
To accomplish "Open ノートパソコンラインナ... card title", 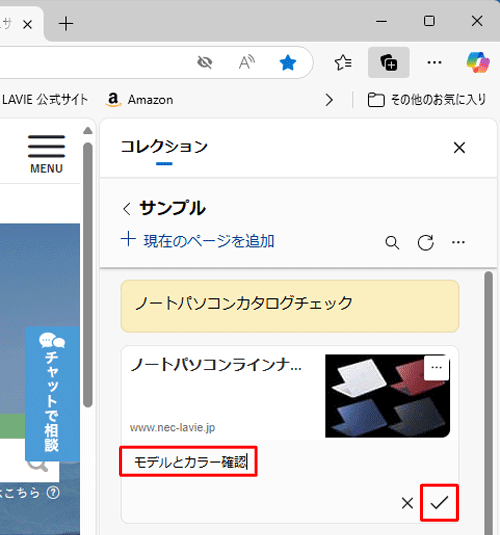I will (216, 364).
